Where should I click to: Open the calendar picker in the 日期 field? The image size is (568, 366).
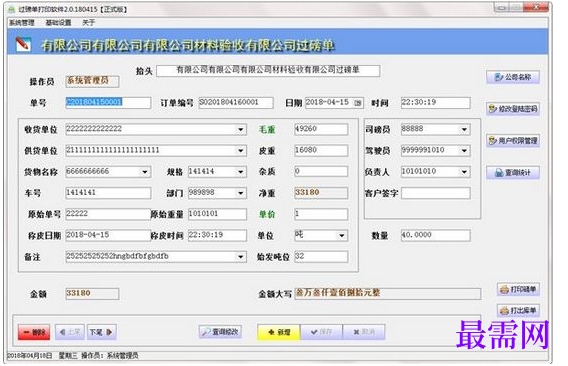pyautogui.click(x=358, y=103)
